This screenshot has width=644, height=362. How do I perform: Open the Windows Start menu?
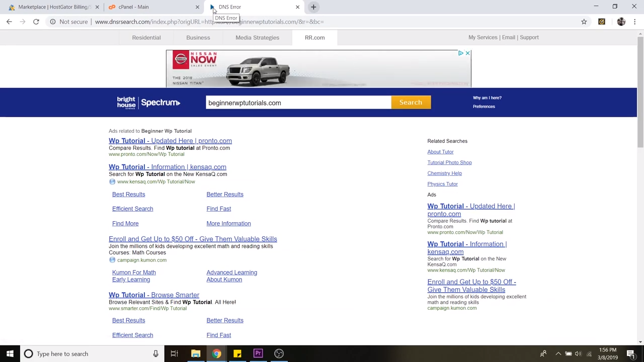point(10,354)
